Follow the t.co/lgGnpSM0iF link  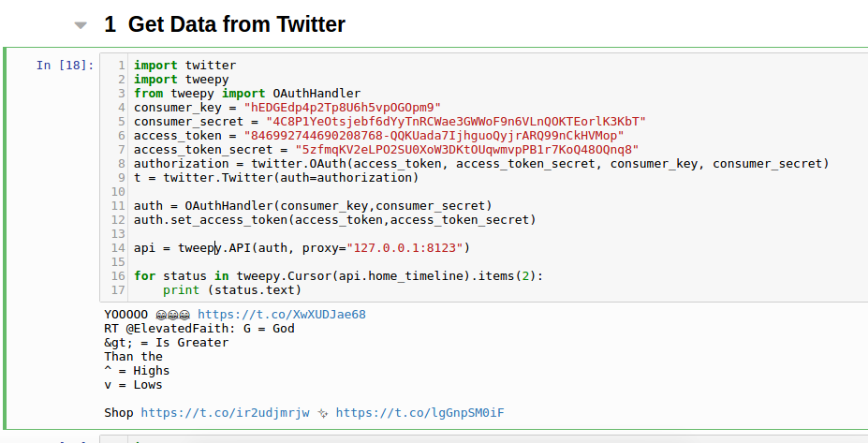(x=419, y=412)
